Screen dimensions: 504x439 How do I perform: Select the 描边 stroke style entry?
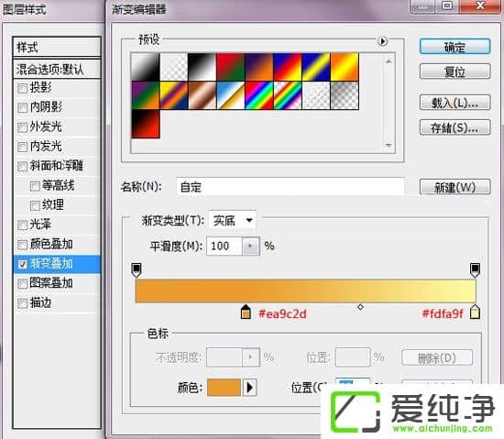click(57, 302)
